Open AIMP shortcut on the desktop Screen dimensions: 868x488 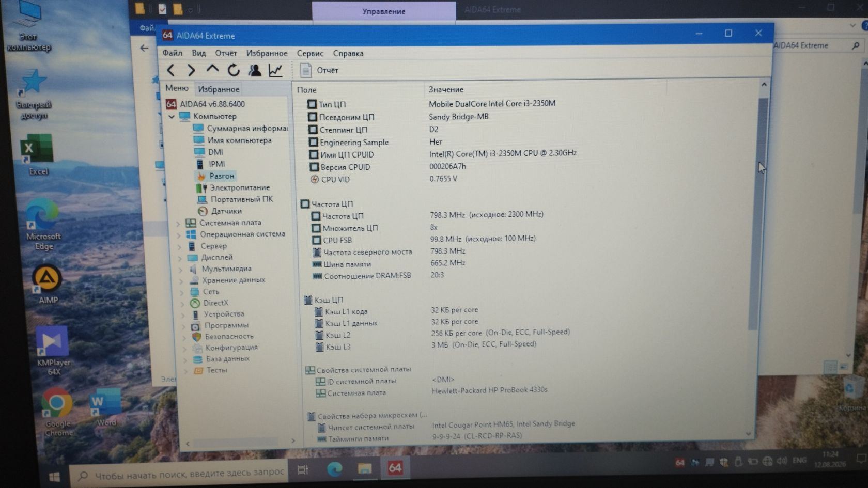48,284
